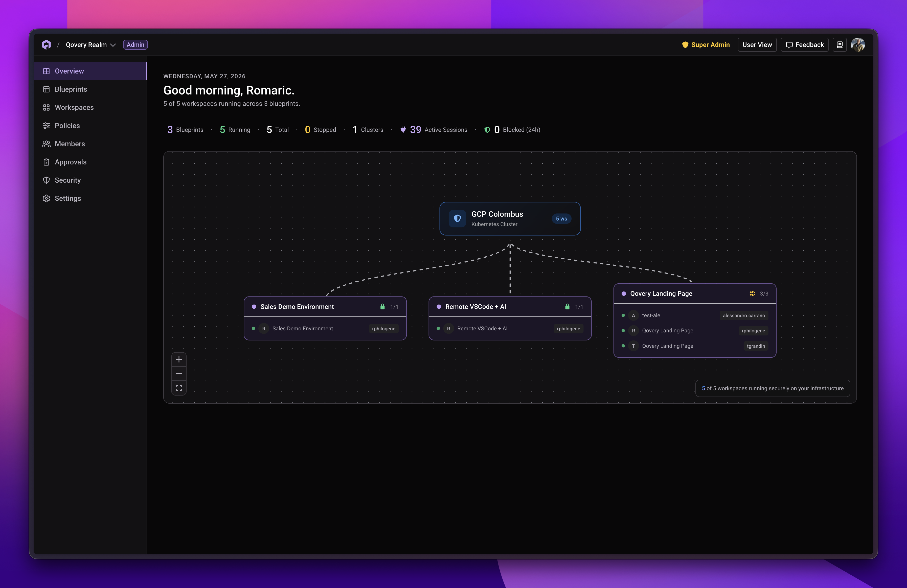907x588 pixels.
Task: Go to Blueprints in the sidebar
Action: coord(90,89)
